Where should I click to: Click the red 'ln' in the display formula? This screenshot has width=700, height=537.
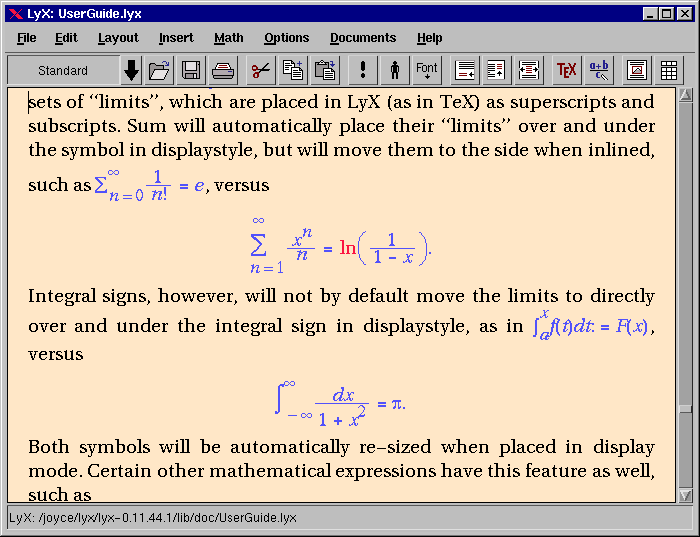347,247
